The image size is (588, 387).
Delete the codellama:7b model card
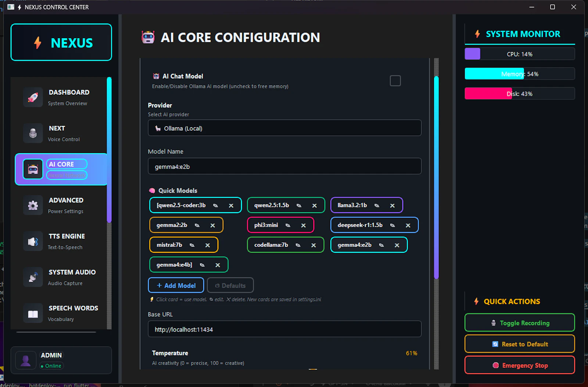click(313, 245)
